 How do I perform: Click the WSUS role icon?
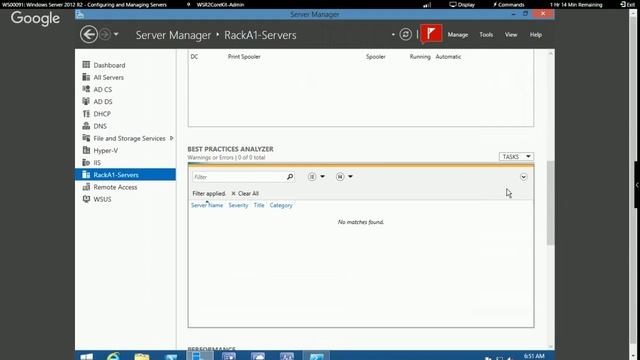(x=86, y=199)
